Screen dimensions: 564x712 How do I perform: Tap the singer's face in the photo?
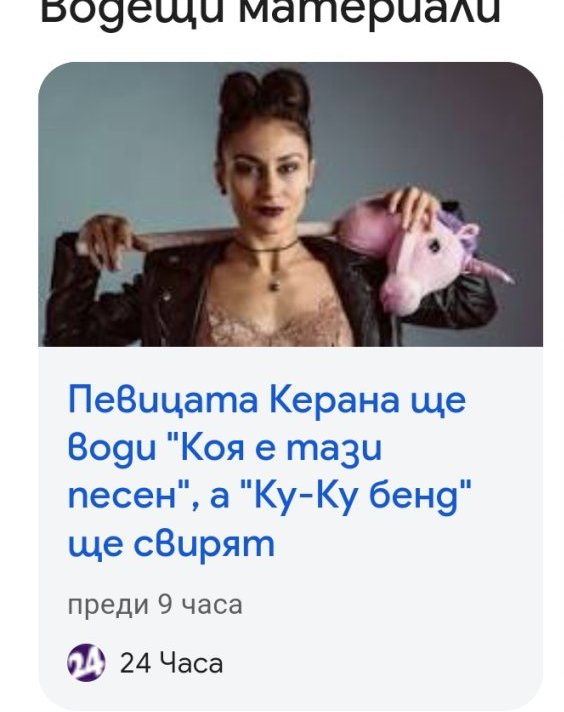click(x=267, y=182)
